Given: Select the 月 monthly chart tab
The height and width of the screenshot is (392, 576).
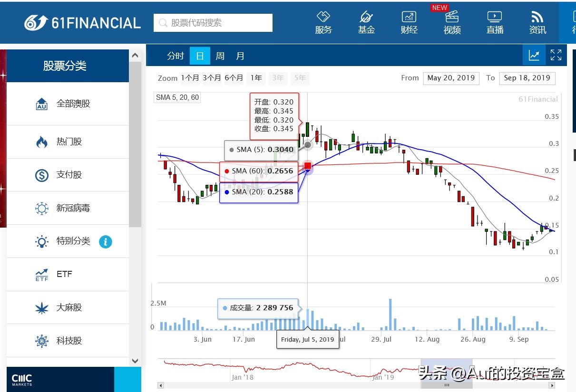Looking at the screenshot, I should [240, 56].
